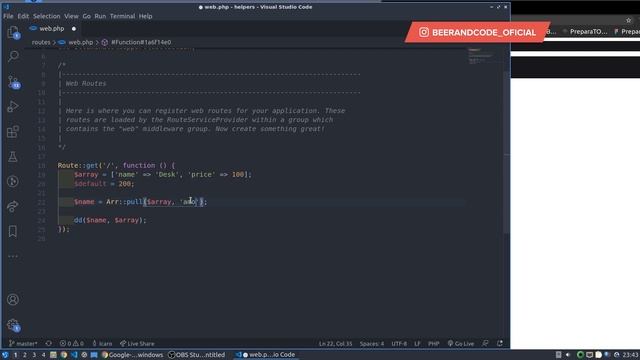Launch VS Code from the taskbar quick launcher
This screenshot has height=360, width=640.
[74, 355]
